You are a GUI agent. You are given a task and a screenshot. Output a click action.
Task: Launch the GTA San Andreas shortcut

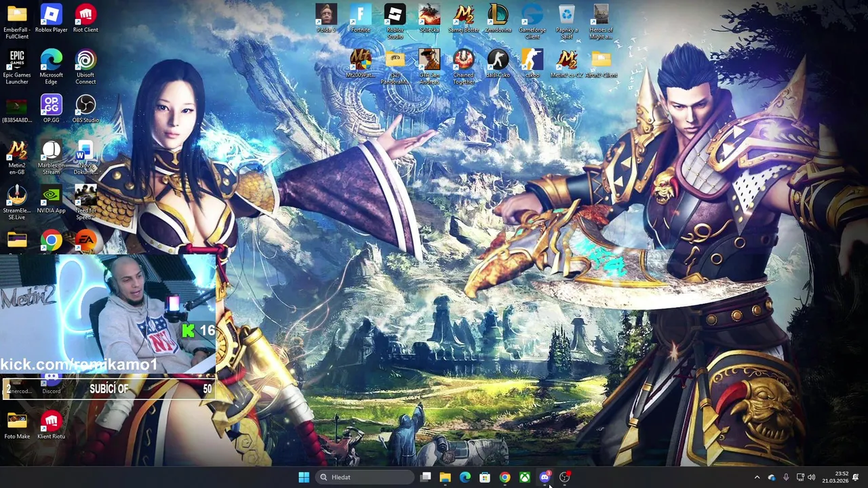click(x=429, y=66)
